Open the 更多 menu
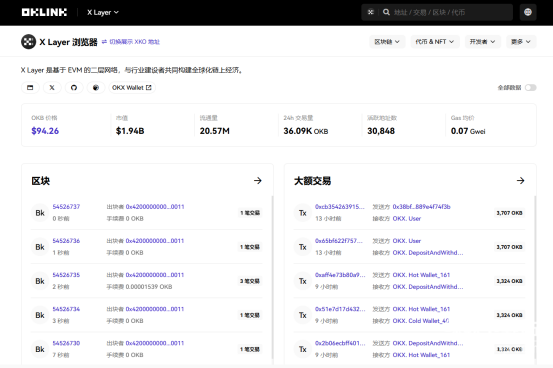The width and height of the screenshot is (553, 368). click(521, 42)
